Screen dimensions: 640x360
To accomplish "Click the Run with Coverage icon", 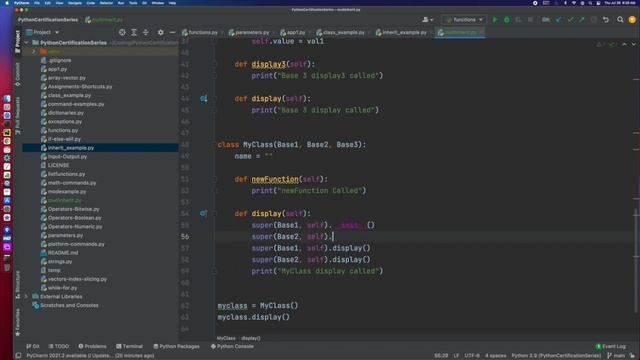I will (518, 20).
